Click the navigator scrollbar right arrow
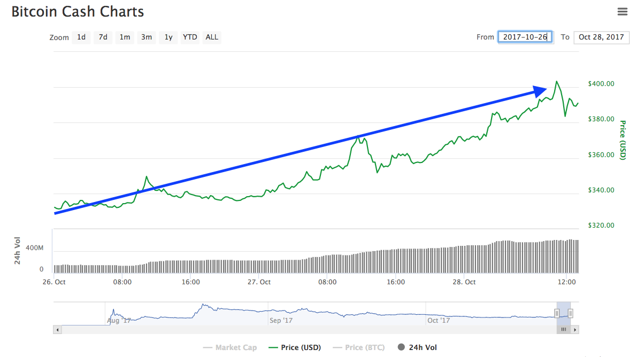This screenshot has height=357, width=644. pos(576,330)
